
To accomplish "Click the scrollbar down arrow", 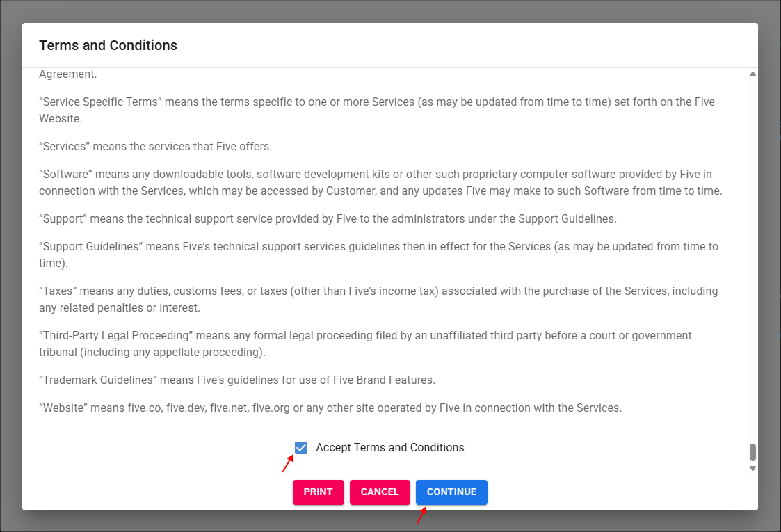I will (x=752, y=469).
